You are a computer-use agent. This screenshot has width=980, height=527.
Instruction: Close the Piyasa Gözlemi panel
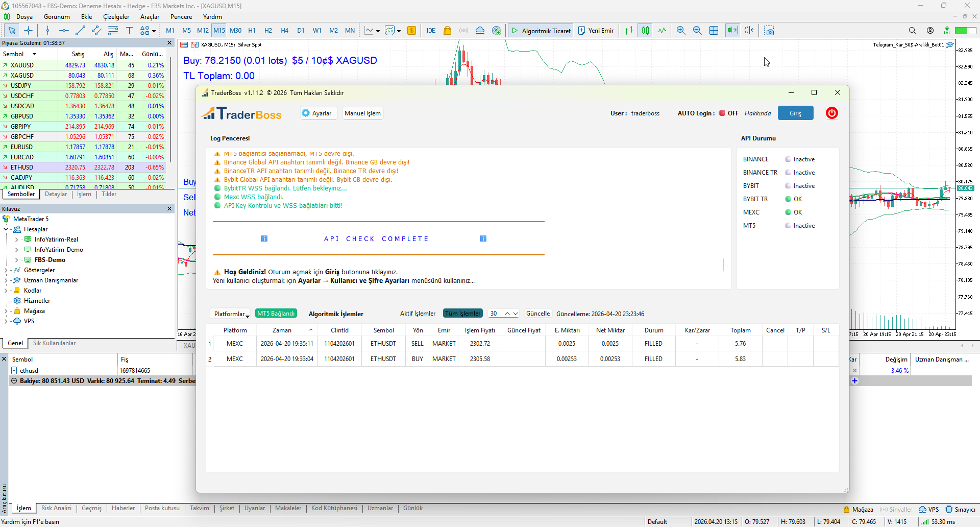(169, 43)
